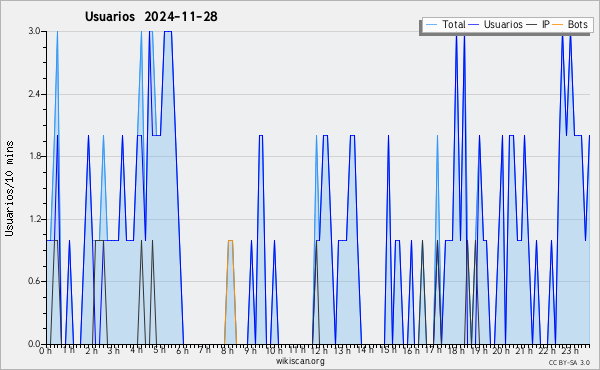Click the '12 h' x-axis label
The width and height of the screenshot is (600, 370).
tap(319, 350)
